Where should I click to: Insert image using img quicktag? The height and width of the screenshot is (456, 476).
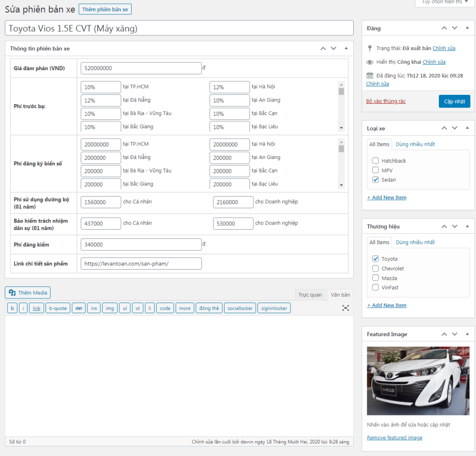point(110,308)
